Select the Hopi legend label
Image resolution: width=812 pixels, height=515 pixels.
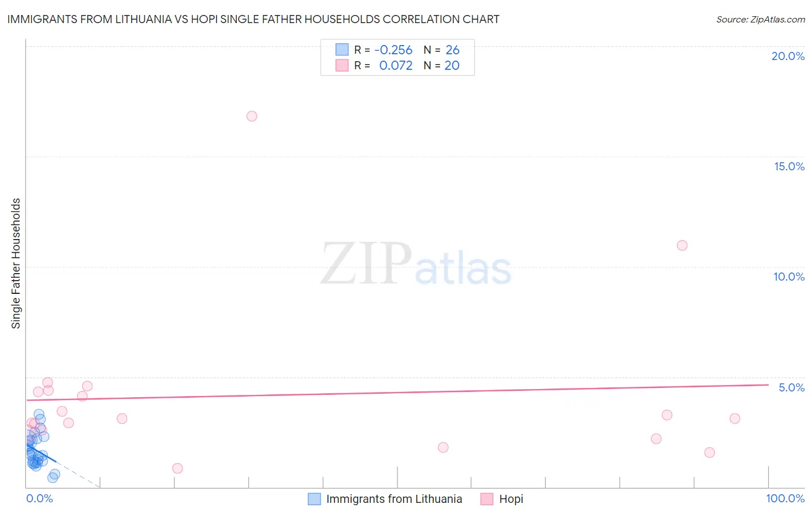coord(511,499)
